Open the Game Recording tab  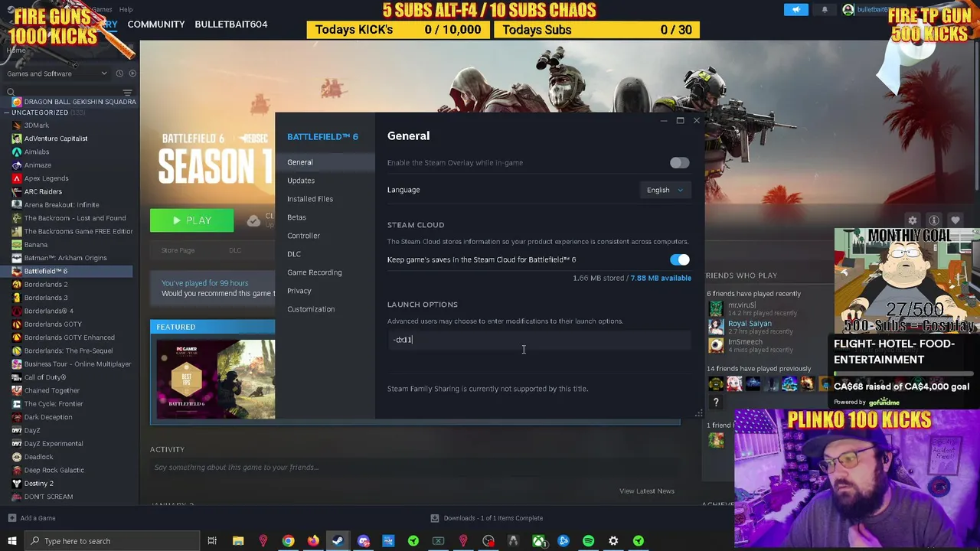[x=315, y=272]
